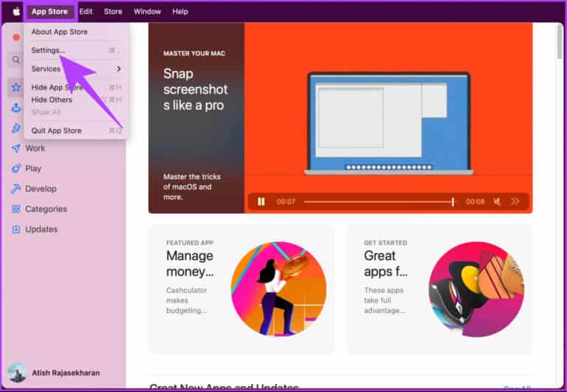The width and height of the screenshot is (567, 392).
Task: Click the Updates download icon
Action: pyautogui.click(x=16, y=230)
